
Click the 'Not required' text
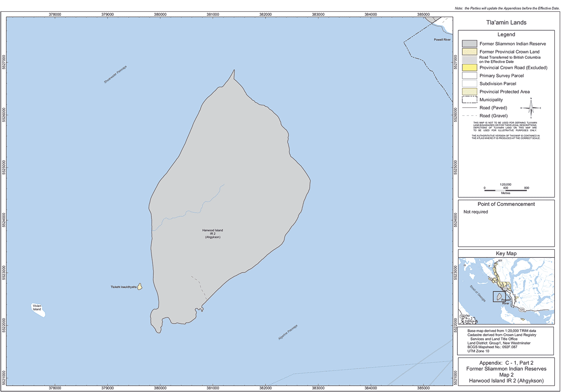tap(476, 212)
